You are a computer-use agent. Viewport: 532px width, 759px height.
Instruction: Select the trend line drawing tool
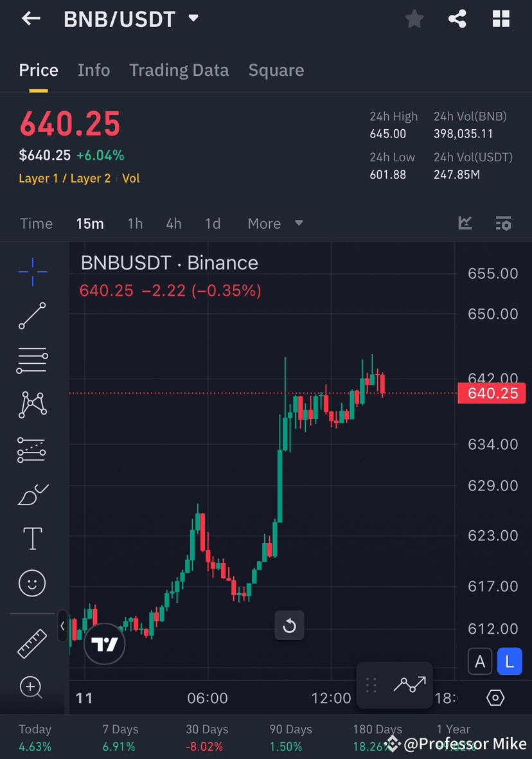(x=32, y=316)
